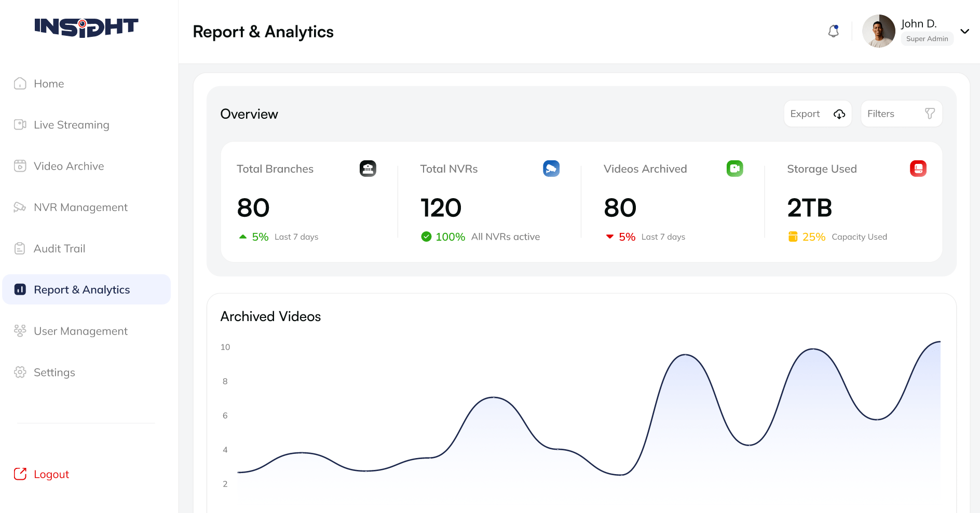
Task: Navigate to NVR Management
Action: (80, 207)
